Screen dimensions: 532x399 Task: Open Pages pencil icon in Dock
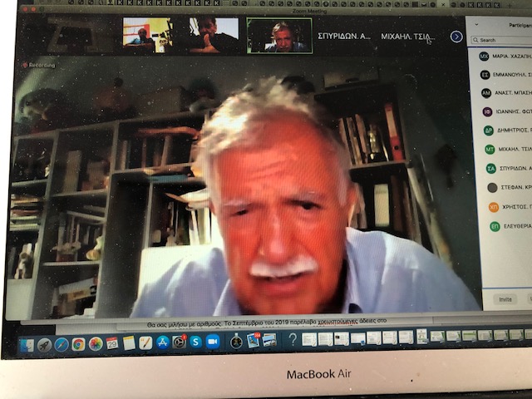click(145, 342)
